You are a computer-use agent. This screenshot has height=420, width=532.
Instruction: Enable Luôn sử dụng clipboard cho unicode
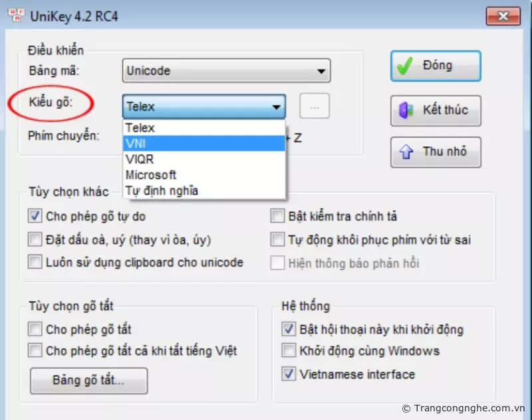pyautogui.click(x=35, y=262)
